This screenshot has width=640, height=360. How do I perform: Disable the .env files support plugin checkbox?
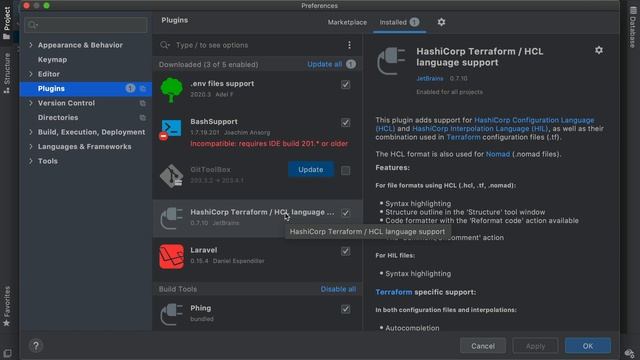[x=345, y=84]
